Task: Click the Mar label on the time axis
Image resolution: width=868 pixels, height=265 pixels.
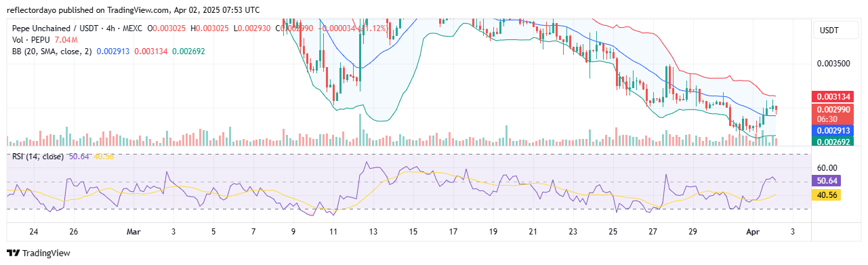Action: pos(134,232)
